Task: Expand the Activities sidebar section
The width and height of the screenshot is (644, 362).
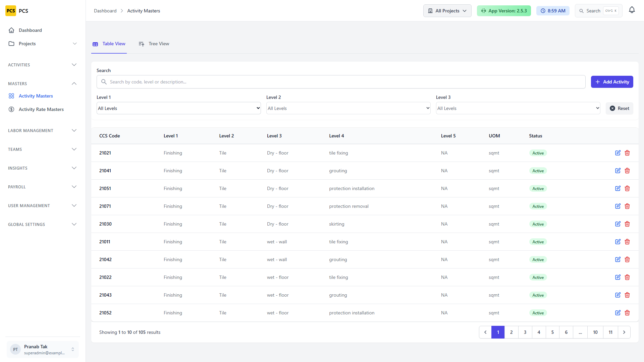Action: coord(43,65)
